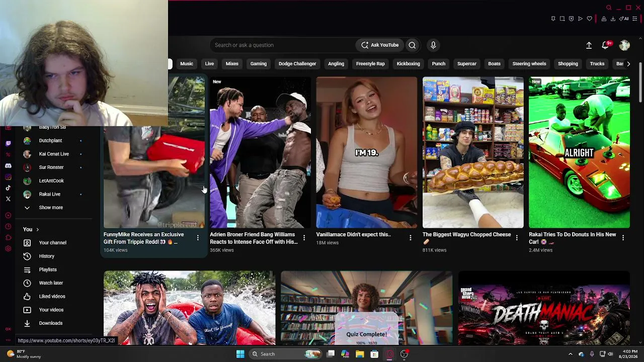Open the YouTube account avatar menu

click(624, 45)
